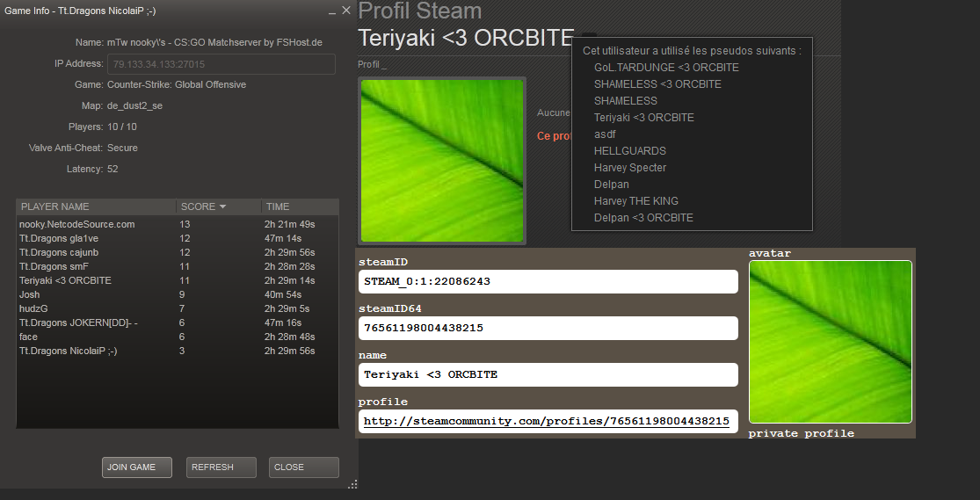Select player nooky.NetcodeSource.com in list

77,224
